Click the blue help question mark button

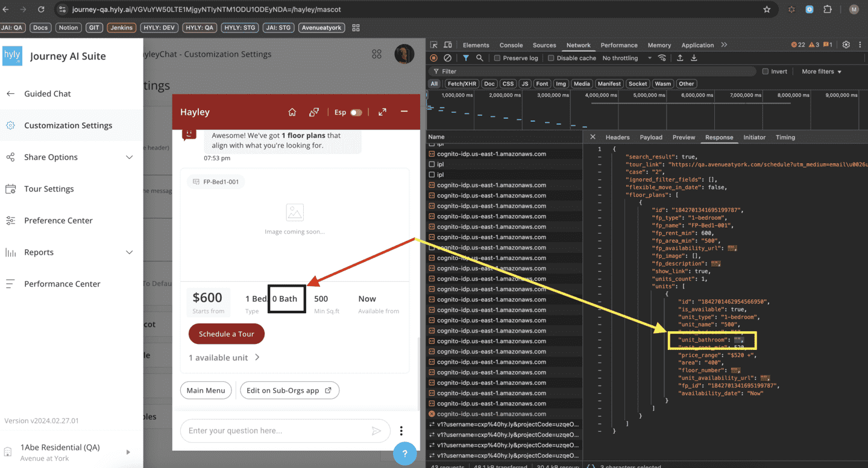(404, 454)
